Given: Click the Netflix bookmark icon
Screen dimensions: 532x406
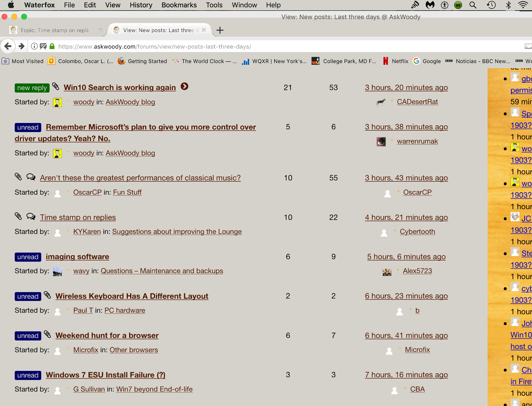Looking at the screenshot, I should pyautogui.click(x=386, y=61).
